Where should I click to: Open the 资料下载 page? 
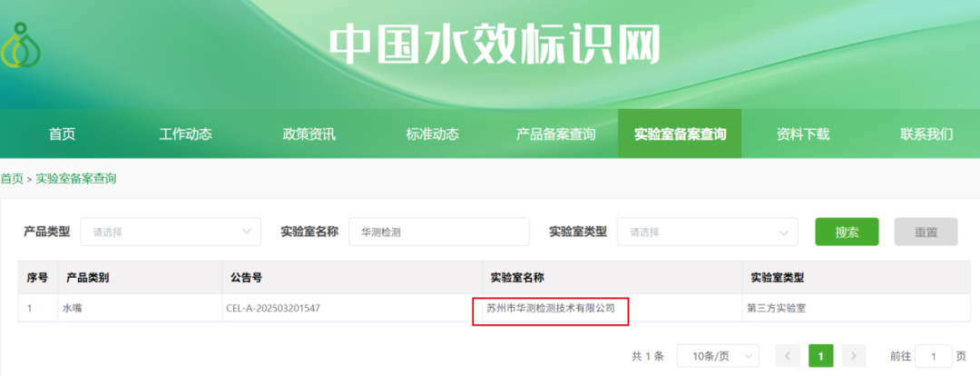[x=803, y=134]
